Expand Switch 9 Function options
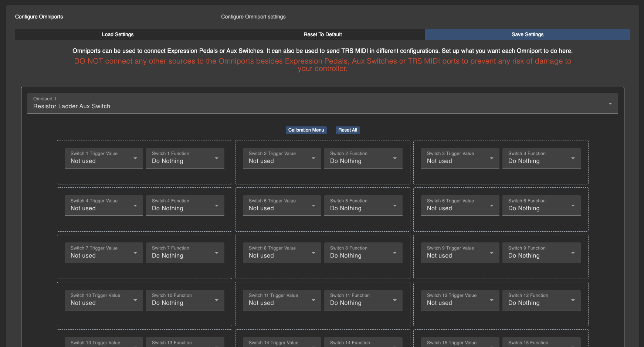The width and height of the screenshot is (644, 347). 541,253
